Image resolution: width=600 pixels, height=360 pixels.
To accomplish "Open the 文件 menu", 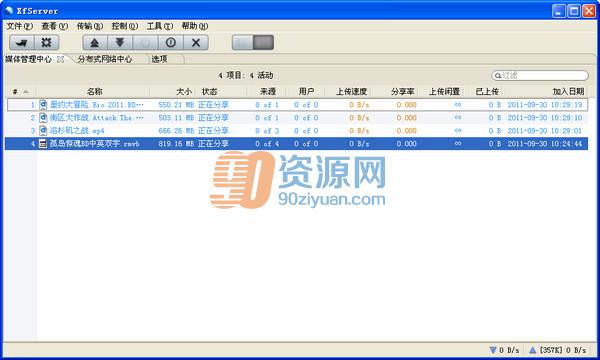I will click(x=20, y=26).
